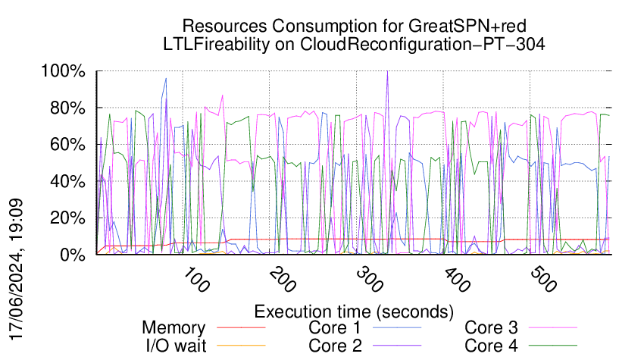644x360 pixels.
Task: Click the pink Core 3 legend line sample
Action: point(553,327)
